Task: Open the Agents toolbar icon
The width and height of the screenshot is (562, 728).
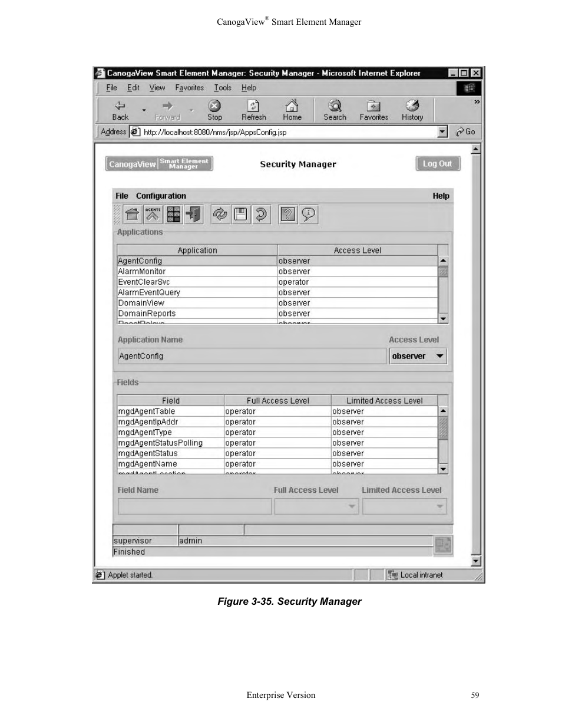Action: point(153,215)
